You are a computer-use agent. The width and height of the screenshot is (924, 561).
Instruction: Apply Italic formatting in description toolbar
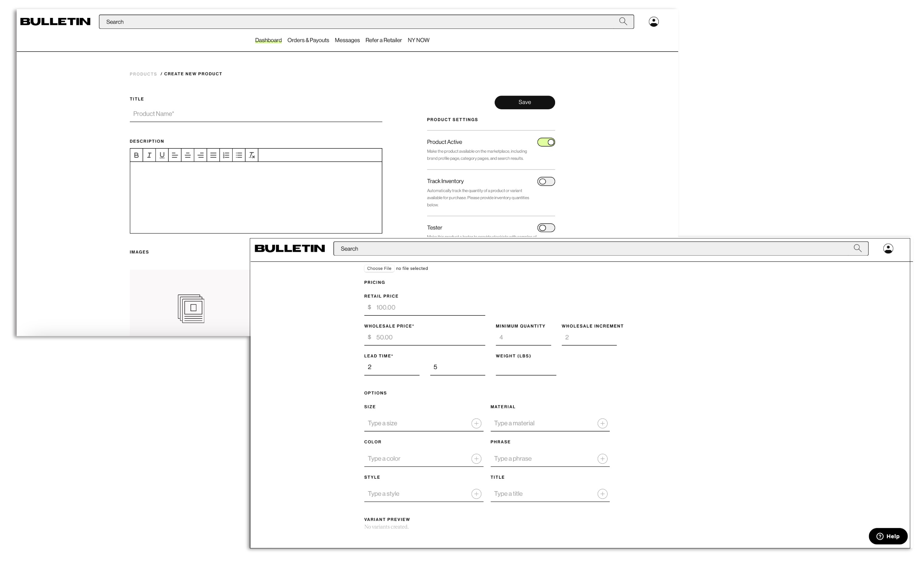pos(149,155)
